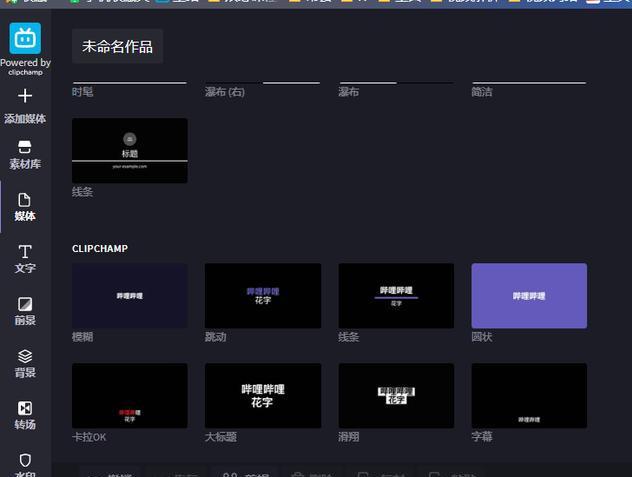Click the Bilibili TV logo icon
This screenshot has height=477, width=632.
click(25, 38)
